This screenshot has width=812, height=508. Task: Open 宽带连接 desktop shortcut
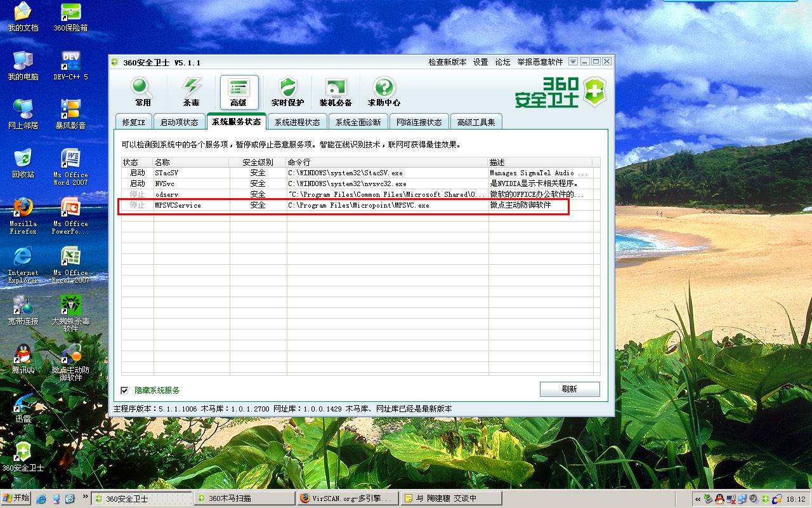pos(23,310)
